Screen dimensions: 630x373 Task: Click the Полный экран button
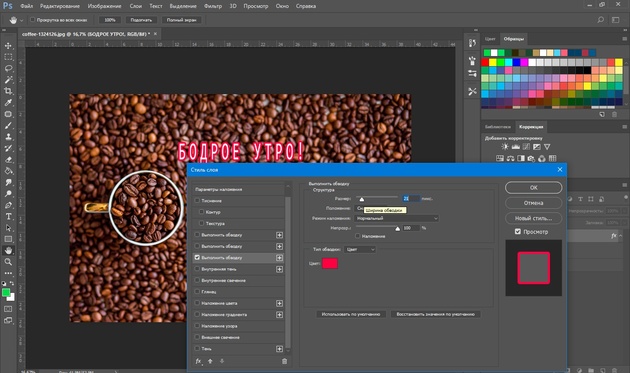click(x=182, y=20)
